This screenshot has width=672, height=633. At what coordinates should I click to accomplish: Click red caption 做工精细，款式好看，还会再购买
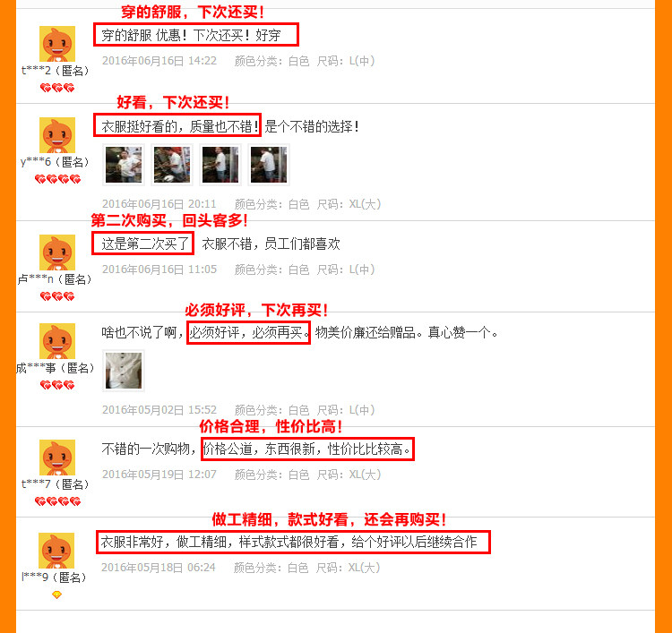point(329,519)
